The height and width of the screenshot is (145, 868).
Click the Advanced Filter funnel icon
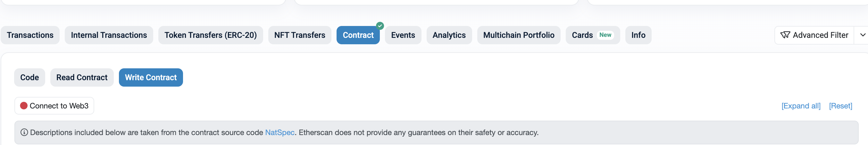(x=785, y=35)
